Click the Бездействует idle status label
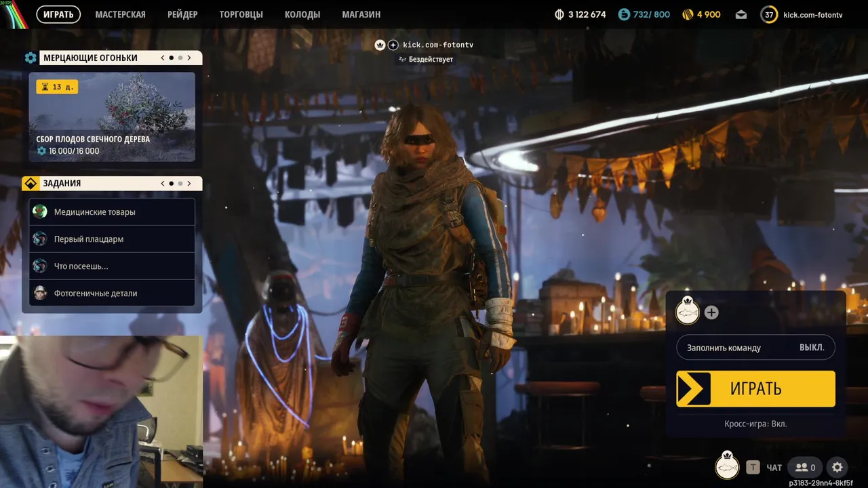The width and height of the screenshot is (868, 488). (426, 60)
